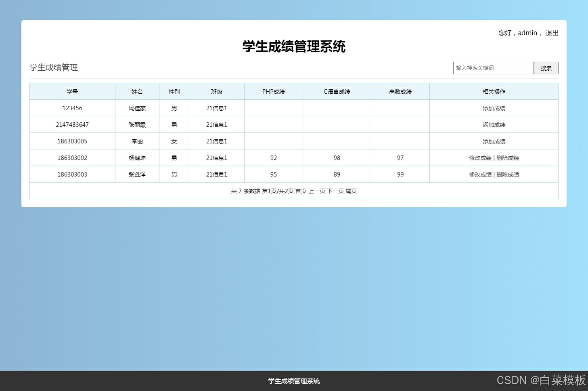Click the 退出 logout link
The image size is (588, 391).
(552, 33)
